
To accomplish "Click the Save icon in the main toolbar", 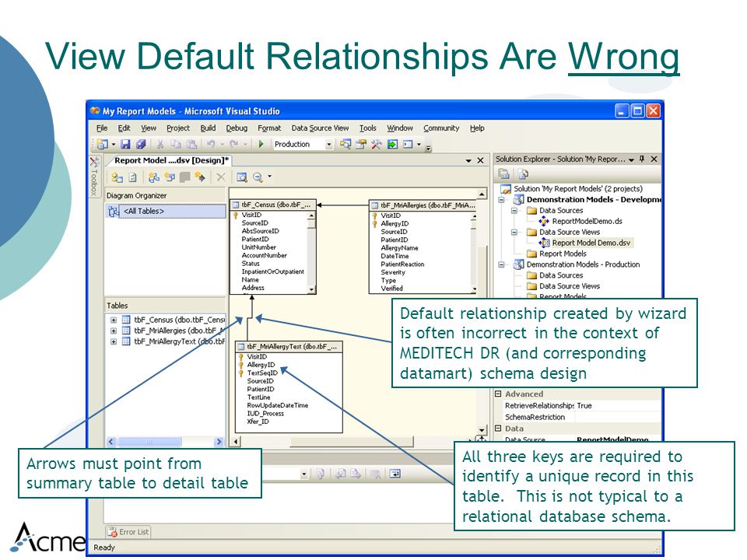I will pos(125,144).
